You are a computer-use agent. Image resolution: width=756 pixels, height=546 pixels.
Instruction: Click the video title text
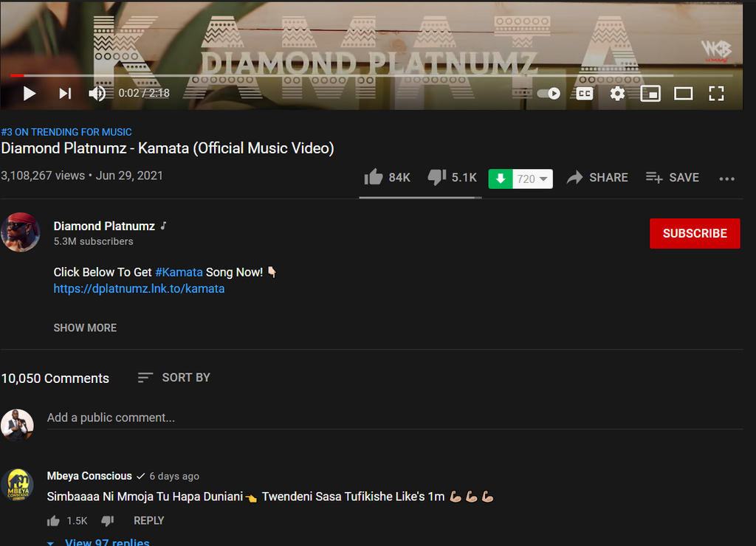point(168,148)
